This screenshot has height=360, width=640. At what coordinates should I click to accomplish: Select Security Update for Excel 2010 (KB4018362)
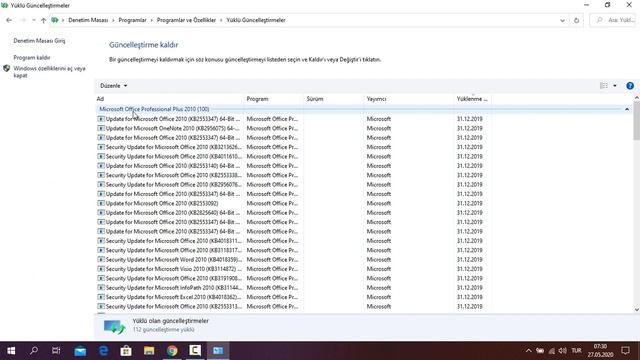coord(293,297)
